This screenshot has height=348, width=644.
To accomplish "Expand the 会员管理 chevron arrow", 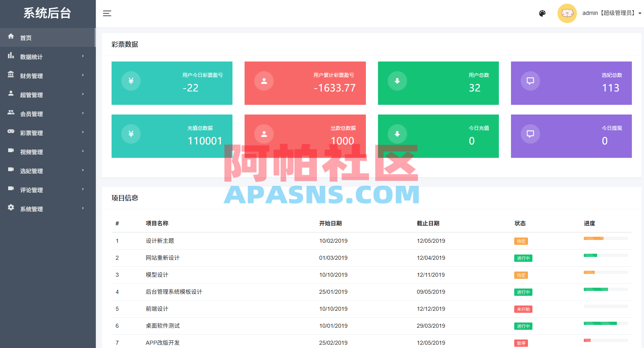I will [x=83, y=113].
